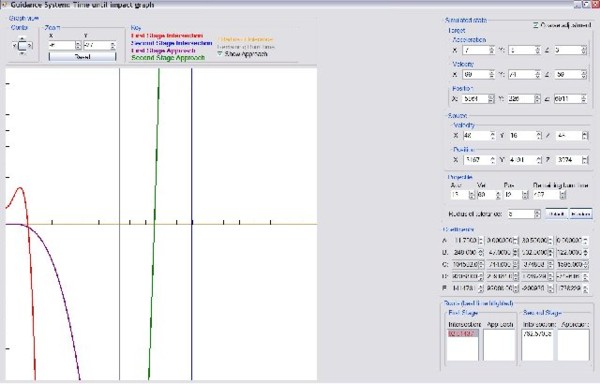Pan graph down with Centre down arrow
Viewport: 600px width, 384px height.
click(x=22, y=54)
